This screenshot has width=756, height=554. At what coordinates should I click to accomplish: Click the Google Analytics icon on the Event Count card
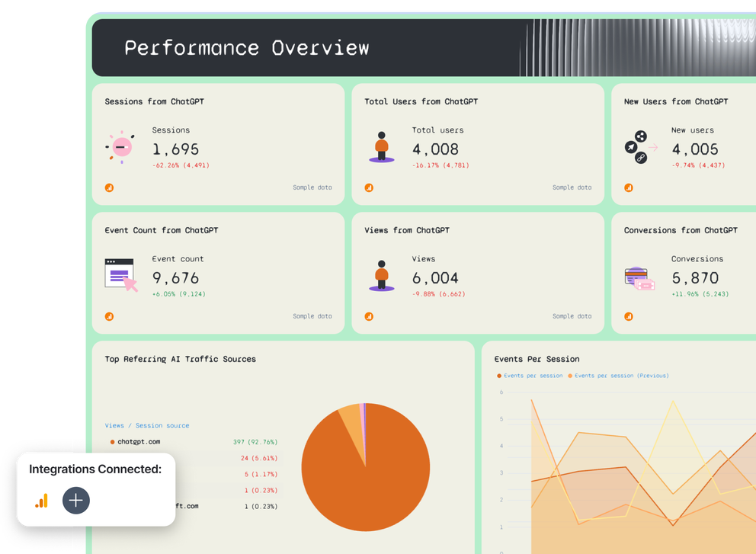109,315
